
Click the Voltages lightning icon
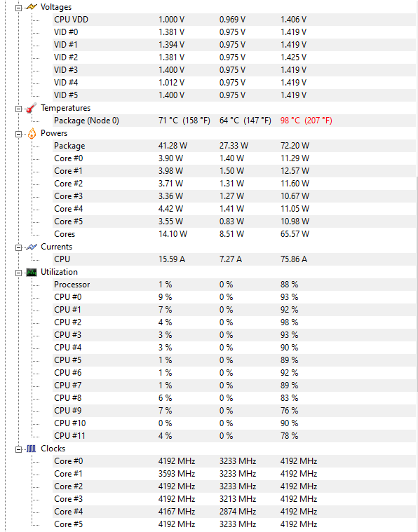[32, 7]
